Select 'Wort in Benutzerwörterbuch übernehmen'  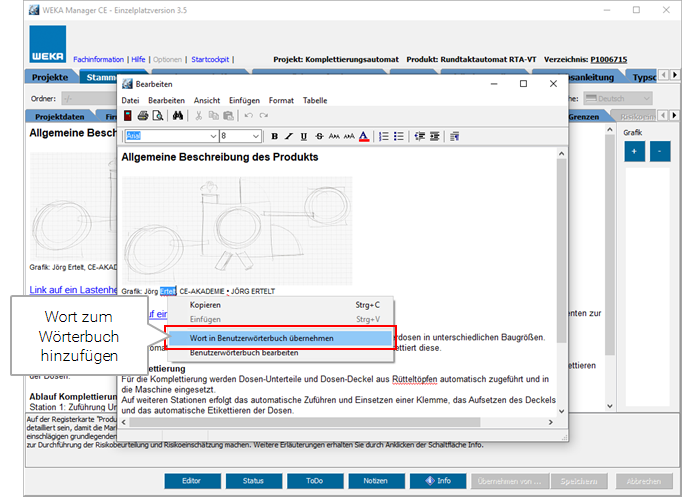click(262, 338)
